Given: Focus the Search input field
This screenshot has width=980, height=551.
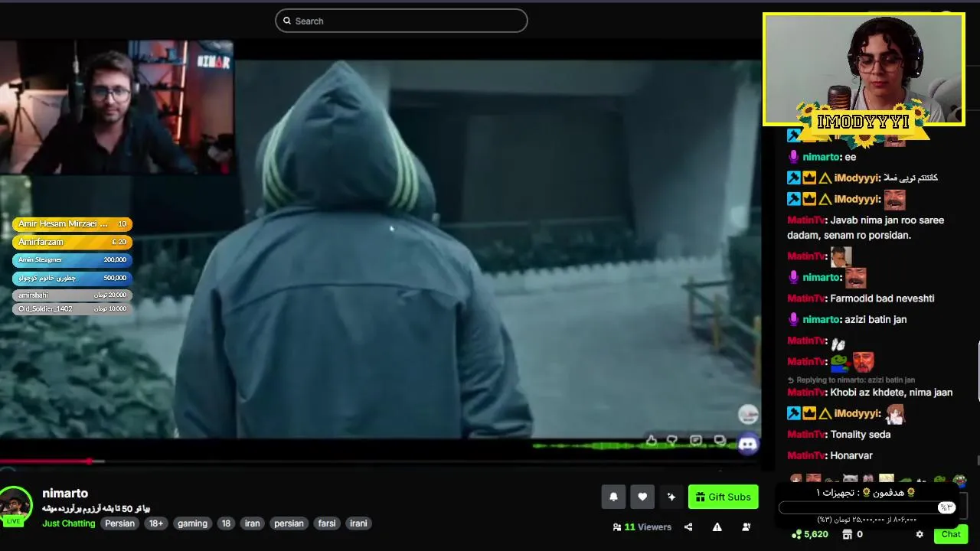Looking at the screenshot, I should point(401,21).
